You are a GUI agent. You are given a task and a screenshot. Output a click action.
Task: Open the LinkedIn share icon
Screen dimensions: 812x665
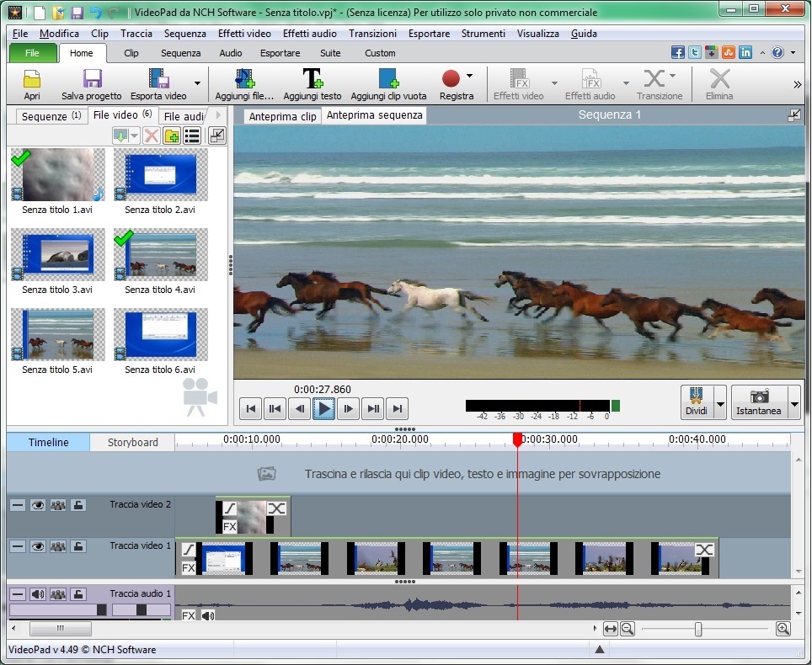745,52
